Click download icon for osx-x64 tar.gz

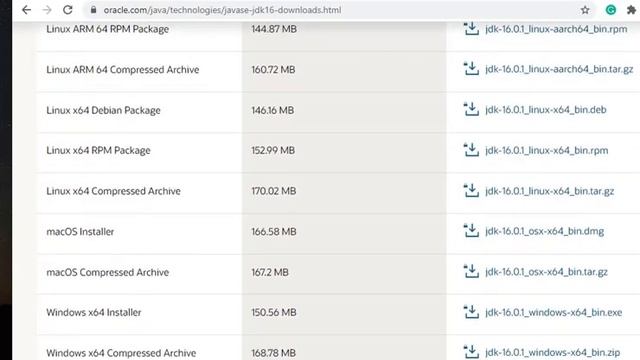coord(471,271)
